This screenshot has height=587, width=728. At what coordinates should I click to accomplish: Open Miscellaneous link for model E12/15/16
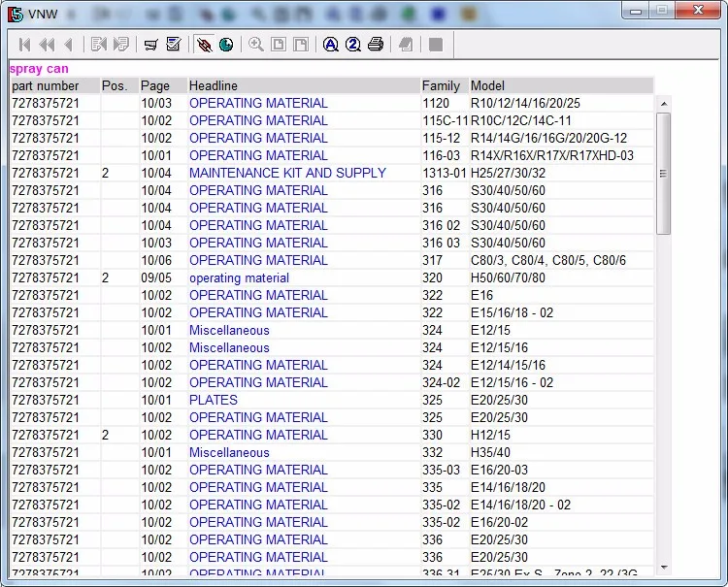click(x=229, y=347)
